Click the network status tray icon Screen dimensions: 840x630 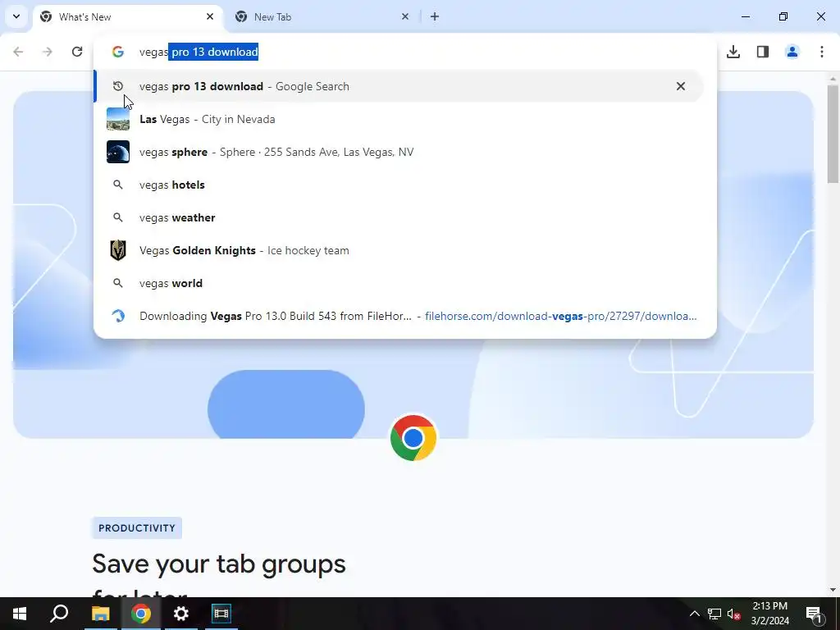point(714,614)
